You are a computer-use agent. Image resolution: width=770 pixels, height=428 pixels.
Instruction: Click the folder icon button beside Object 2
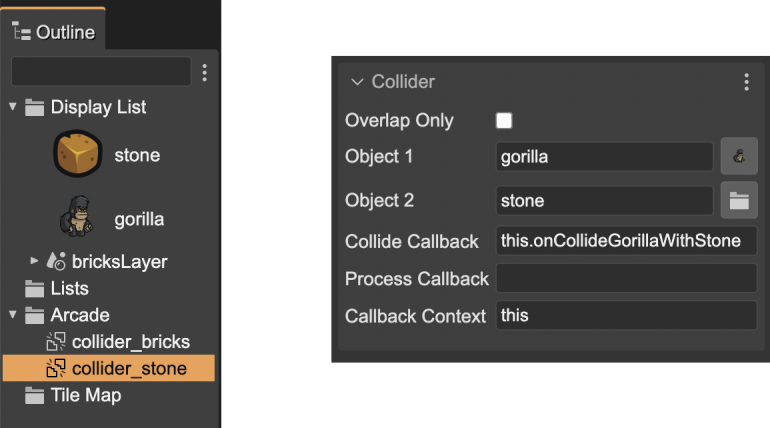pyautogui.click(x=739, y=200)
